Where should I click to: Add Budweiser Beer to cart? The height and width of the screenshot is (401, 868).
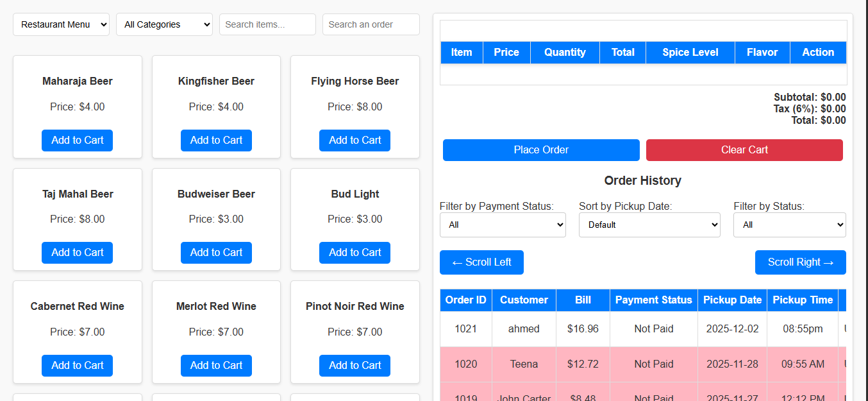tap(216, 253)
